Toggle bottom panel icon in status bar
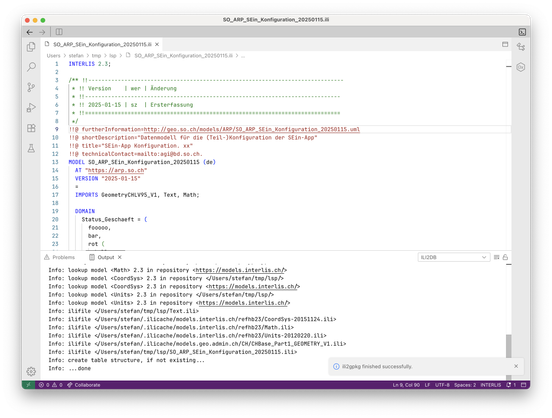This screenshot has height=418, width=552. click(523, 385)
